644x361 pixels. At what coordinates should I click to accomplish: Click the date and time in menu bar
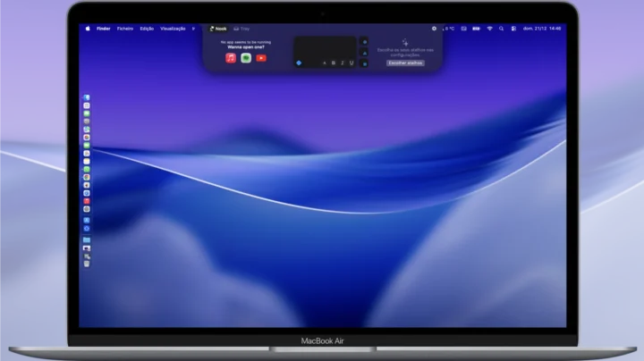tap(543, 29)
